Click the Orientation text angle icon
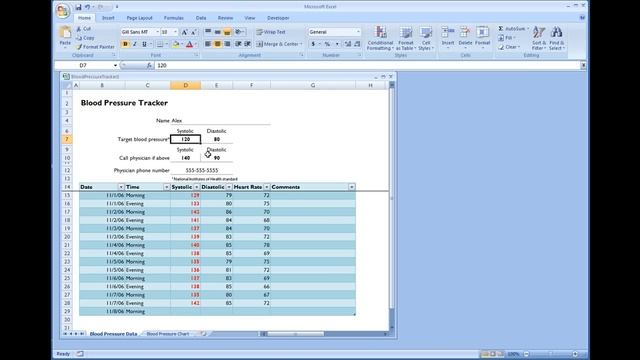This screenshot has width=640, height=360. [x=239, y=32]
